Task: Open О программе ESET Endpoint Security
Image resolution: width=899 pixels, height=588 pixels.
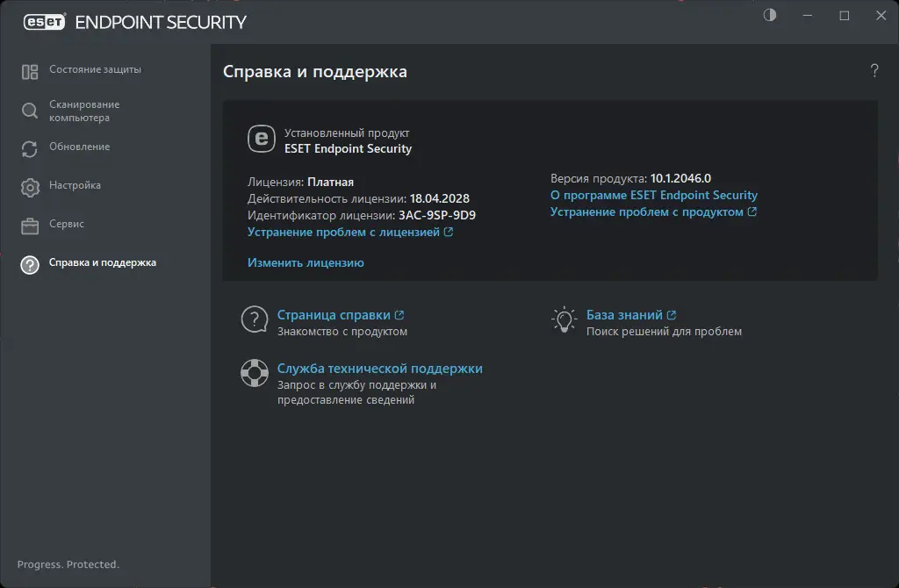Action: tap(653, 196)
